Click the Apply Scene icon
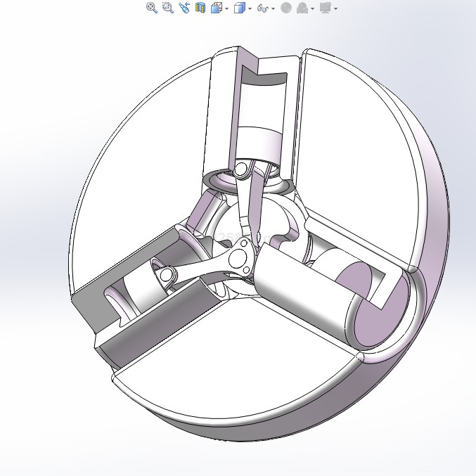The width and height of the screenshot is (476, 476). [x=302, y=8]
